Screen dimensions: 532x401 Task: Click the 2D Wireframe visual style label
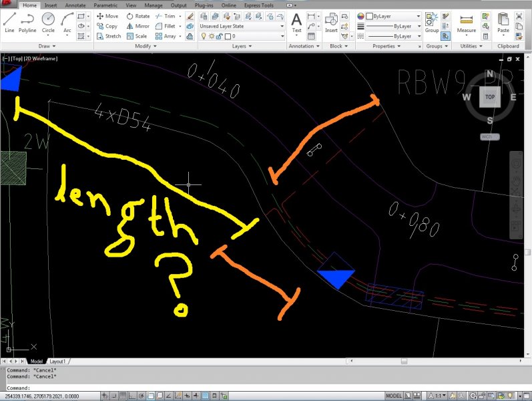(x=41, y=58)
